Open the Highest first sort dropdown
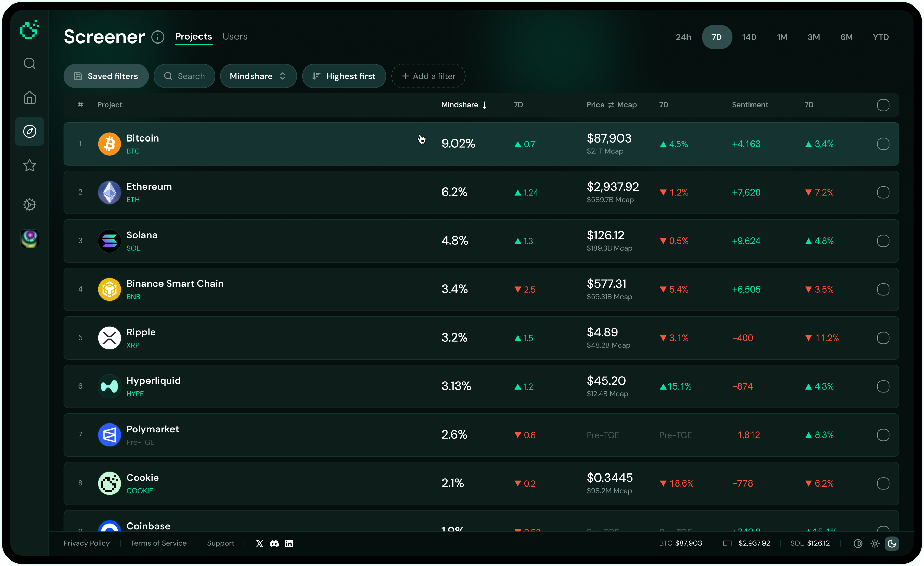Screen dimensions: 924x566 [x=344, y=76]
